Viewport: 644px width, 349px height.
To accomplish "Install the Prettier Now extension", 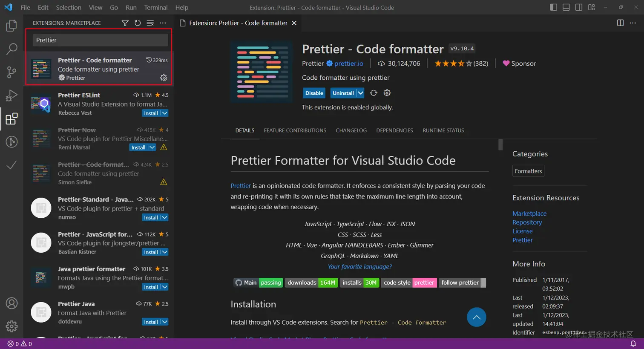I will pyautogui.click(x=138, y=147).
